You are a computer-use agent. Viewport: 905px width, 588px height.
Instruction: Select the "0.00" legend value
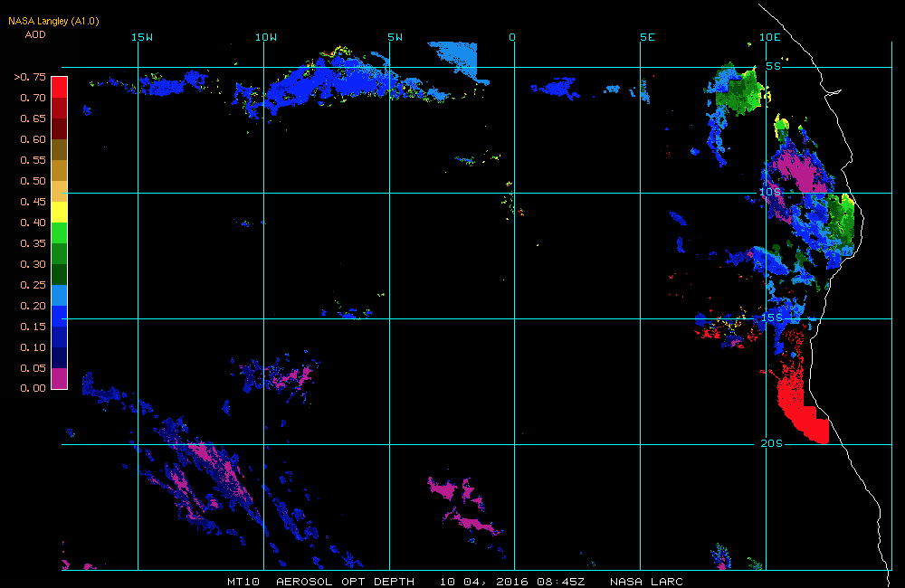coord(33,388)
